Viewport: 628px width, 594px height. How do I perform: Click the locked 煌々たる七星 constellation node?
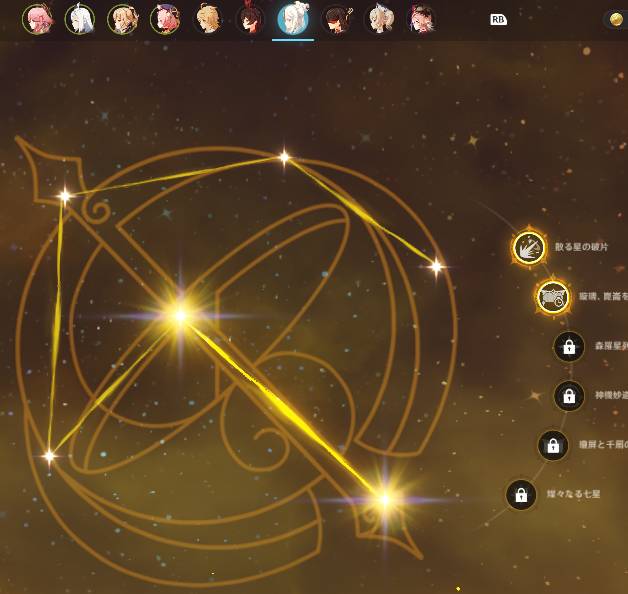(521, 495)
